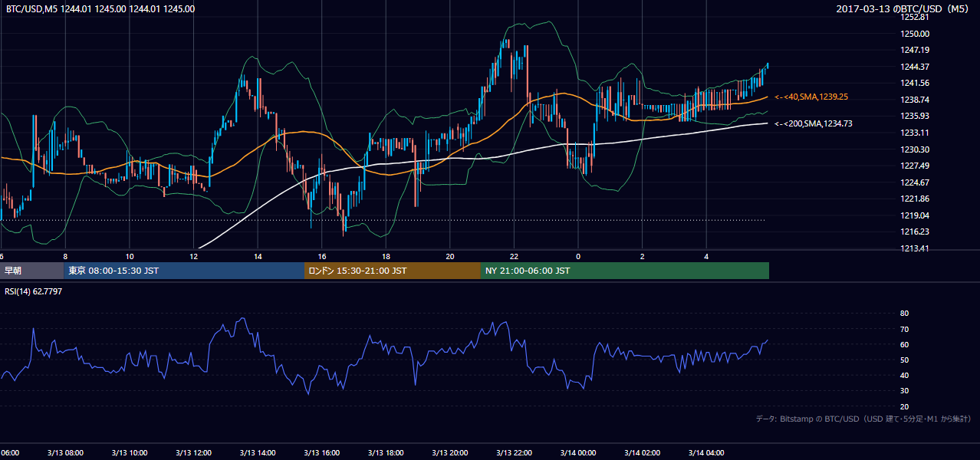Click the RSI 20 level label
The width and height of the screenshot is (980, 460).
click(904, 406)
